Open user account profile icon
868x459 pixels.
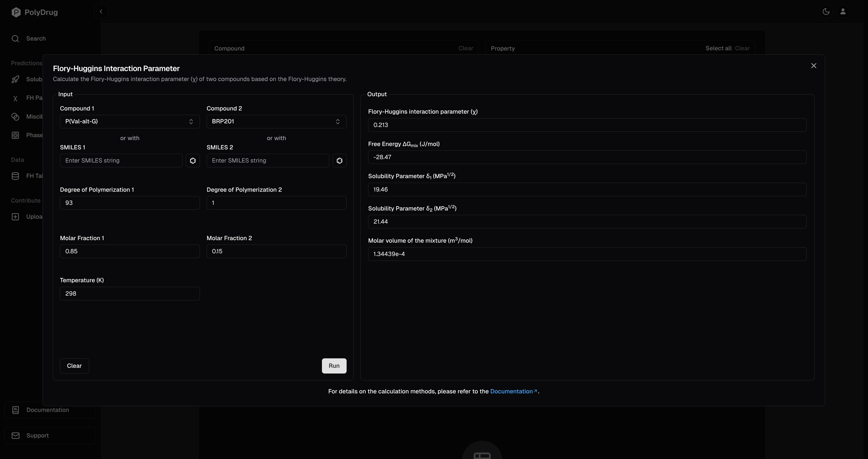point(843,12)
